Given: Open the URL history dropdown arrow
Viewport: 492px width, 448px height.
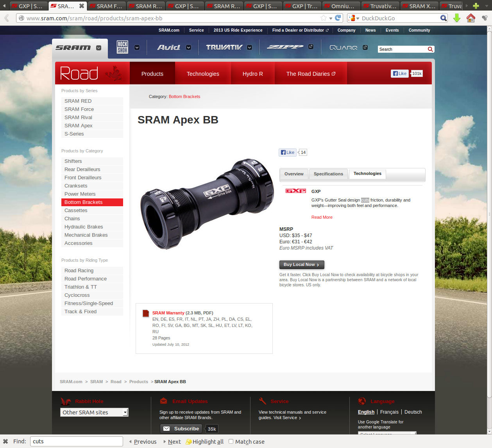Looking at the screenshot, I should (331, 18).
